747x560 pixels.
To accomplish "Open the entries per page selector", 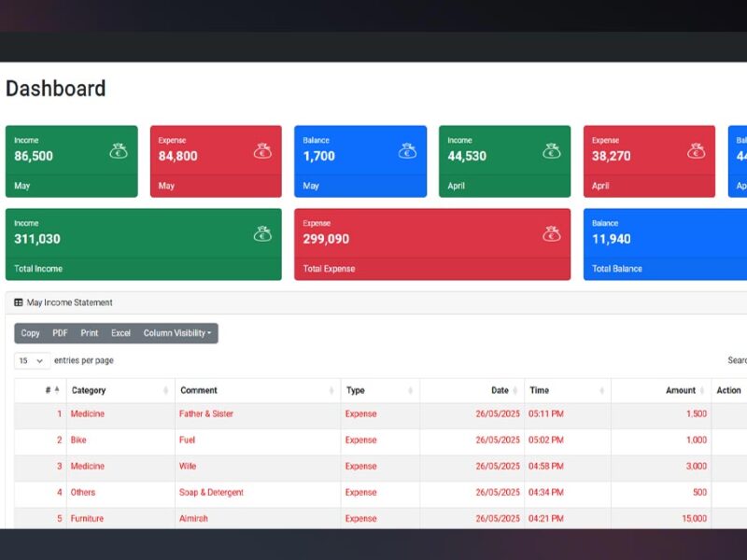I will coord(32,360).
